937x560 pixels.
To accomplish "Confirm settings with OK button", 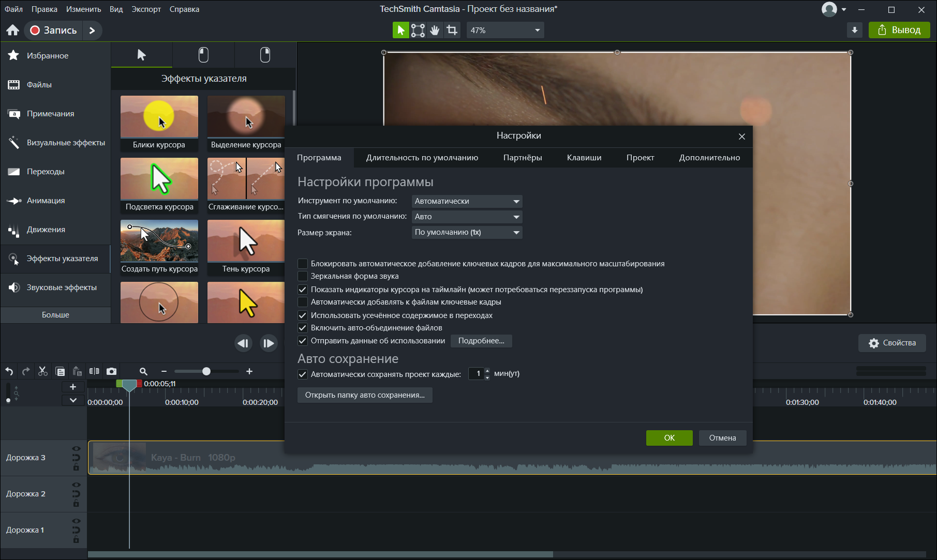I will 669,438.
